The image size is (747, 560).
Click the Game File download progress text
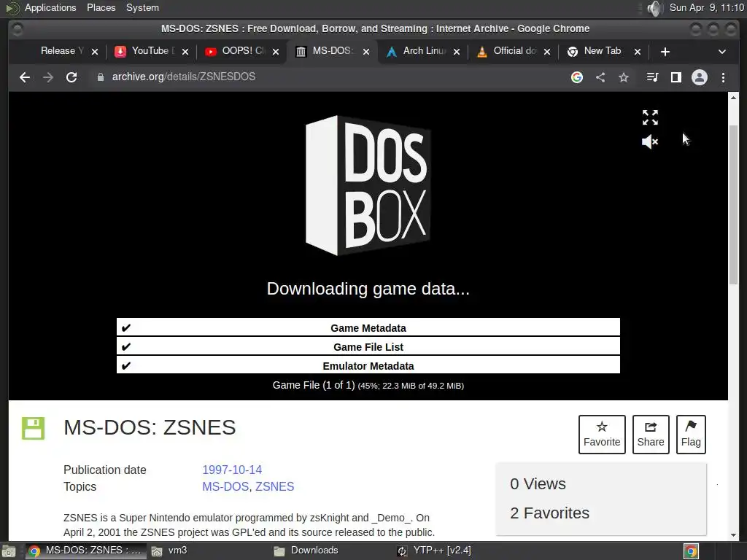(x=368, y=385)
